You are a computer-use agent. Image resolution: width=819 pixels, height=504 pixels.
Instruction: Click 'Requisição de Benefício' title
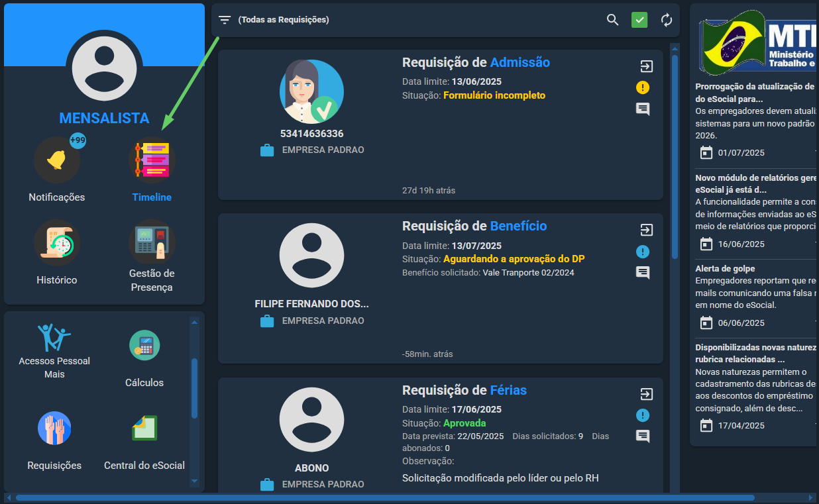coord(474,226)
